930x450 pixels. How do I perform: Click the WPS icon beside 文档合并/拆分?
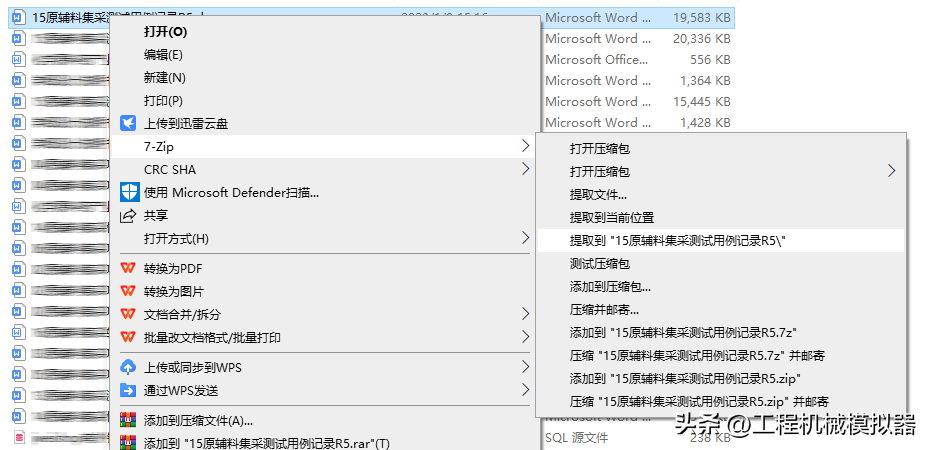point(128,314)
